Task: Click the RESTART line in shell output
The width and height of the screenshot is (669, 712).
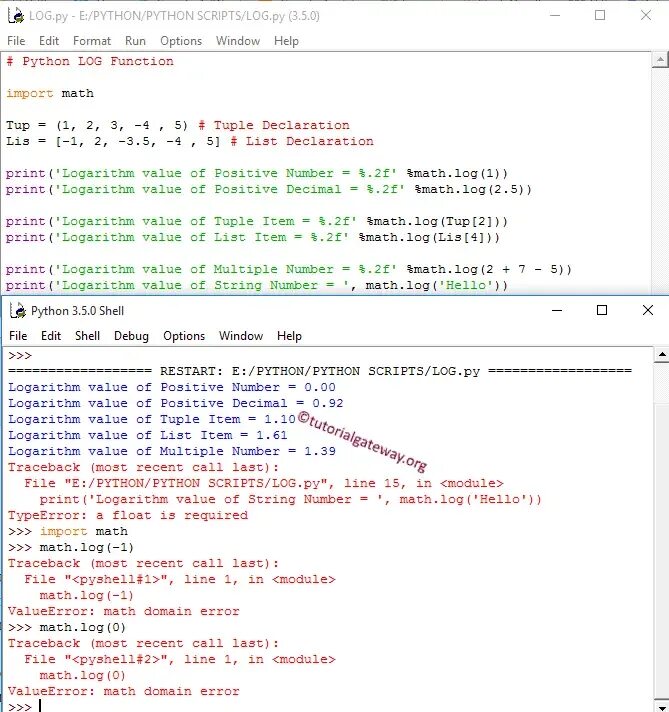Action: (x=320, y=371)
